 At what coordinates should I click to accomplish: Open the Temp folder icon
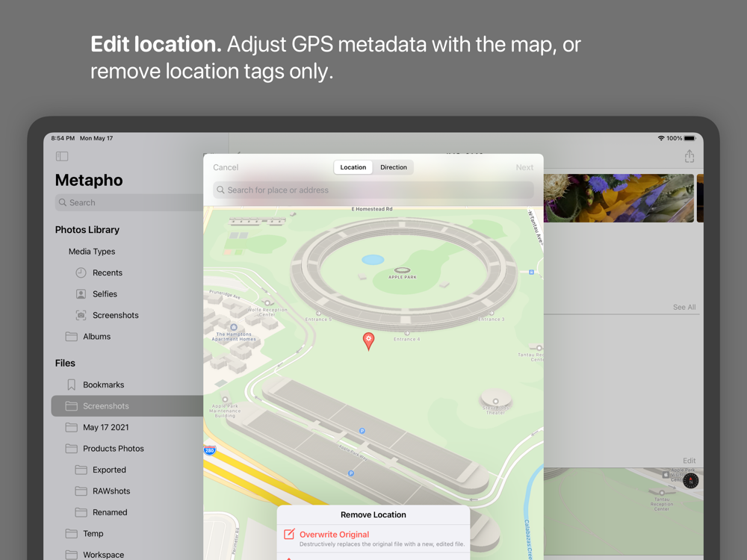click(x=72, y=534)
